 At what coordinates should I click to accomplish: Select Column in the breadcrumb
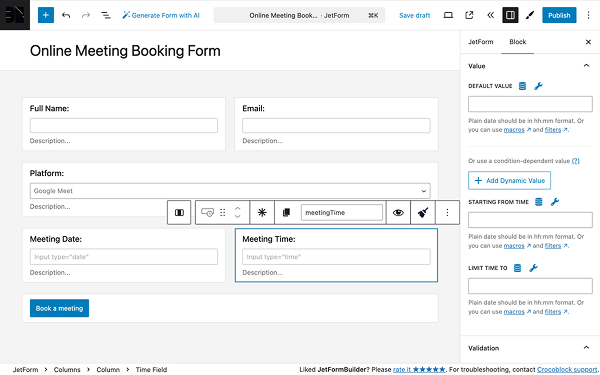pyautogui.click(x=108, y=370)
